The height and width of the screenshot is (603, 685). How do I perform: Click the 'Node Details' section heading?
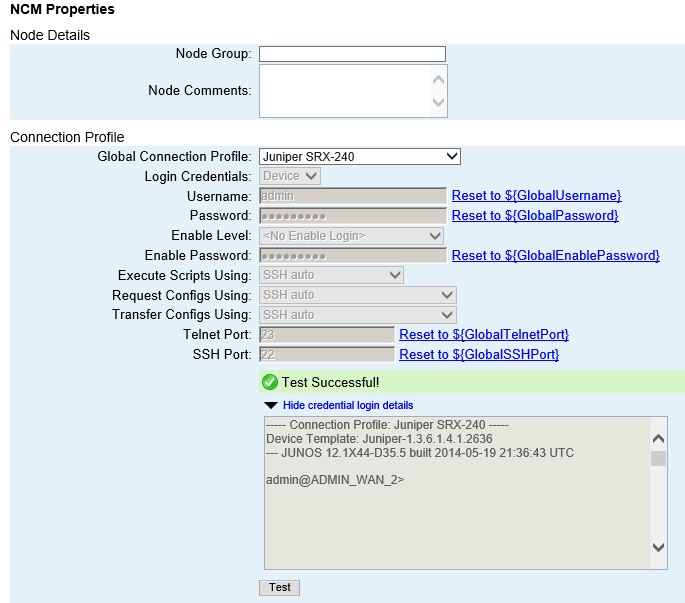[x=50, y=35]
